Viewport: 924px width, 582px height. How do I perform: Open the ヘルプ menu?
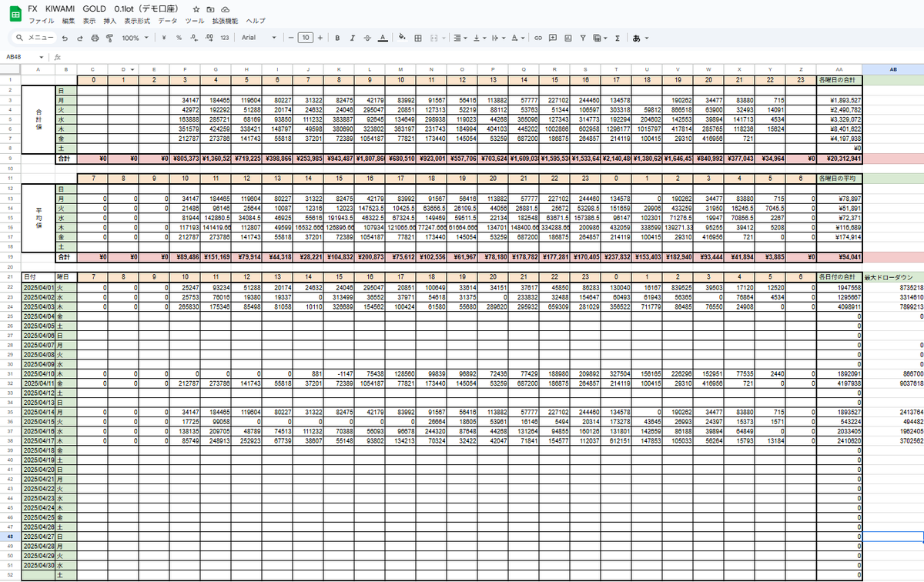255,21
